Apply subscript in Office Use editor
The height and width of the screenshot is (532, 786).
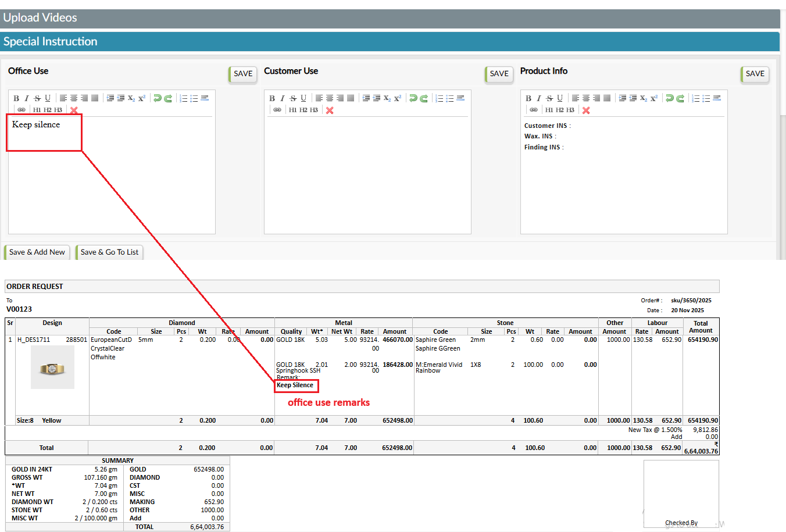pyautogui.click(x=131, y=98)
